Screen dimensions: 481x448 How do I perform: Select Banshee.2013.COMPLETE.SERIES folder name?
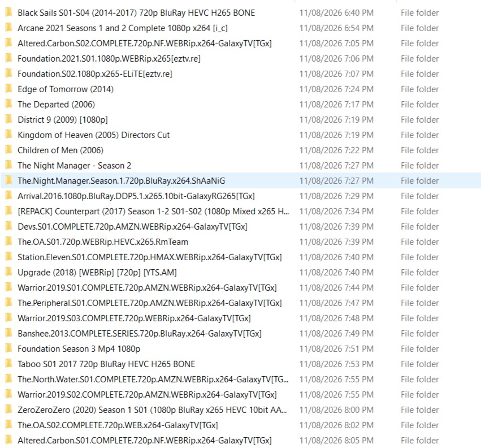click(x=140, y=334)
